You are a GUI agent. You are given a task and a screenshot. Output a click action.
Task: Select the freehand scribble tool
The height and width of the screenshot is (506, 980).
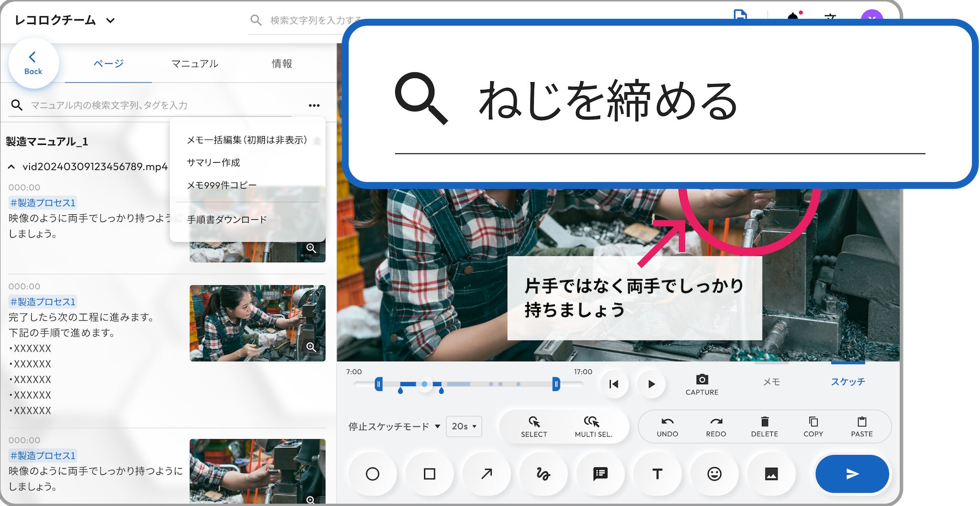[544, 474]
